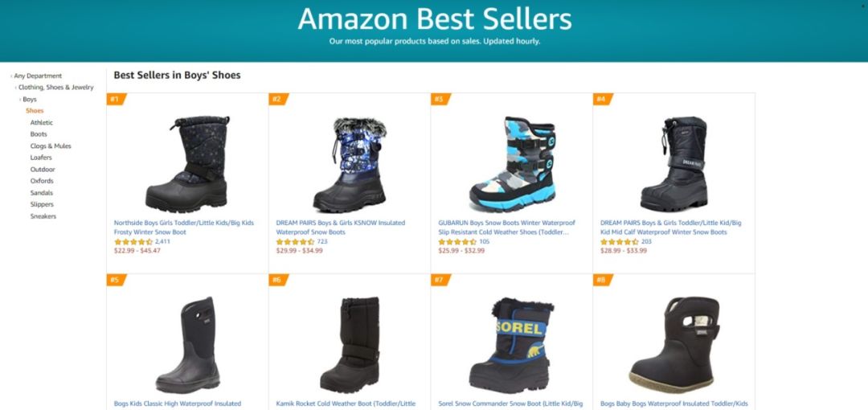The height and width of the screenshot is (410, 868).
Task: Open the Northside black snow boot image
Action: [x=187, y=164]
